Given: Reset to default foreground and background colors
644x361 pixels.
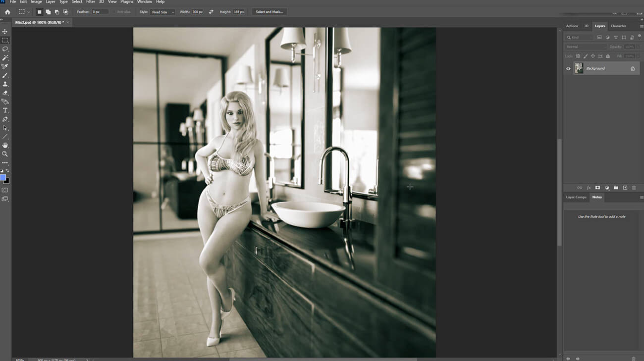Looking at the screenshot, I should pos(2,171).
